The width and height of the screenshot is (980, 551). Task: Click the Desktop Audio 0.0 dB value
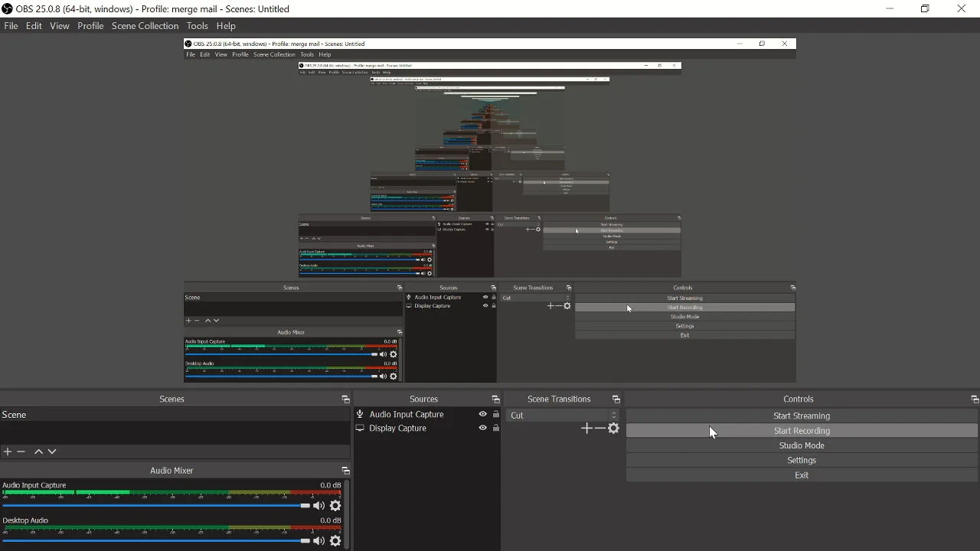[x=331, y=520]
